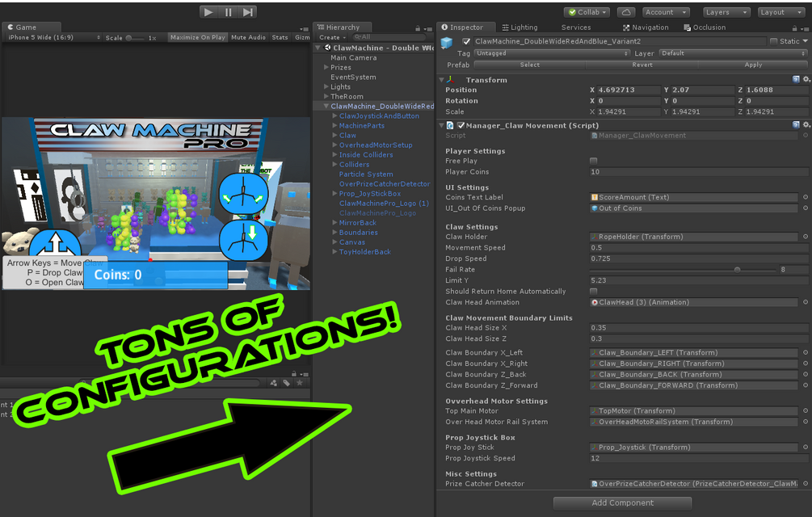Open the cloud services icon
The width and height of the screenshot is (812, 517).
pos(626,12)
